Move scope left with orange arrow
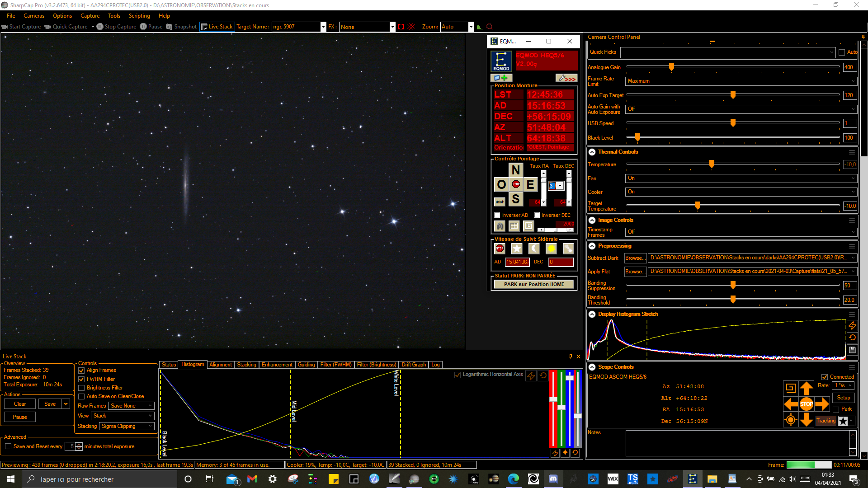This screenshot has width=868, height=488. click(791, 404)
